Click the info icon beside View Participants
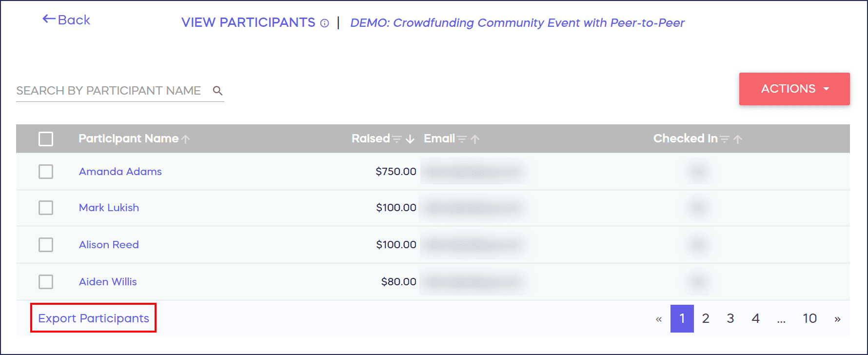Viewport: 868px width, 355px height. pos(325,23)
